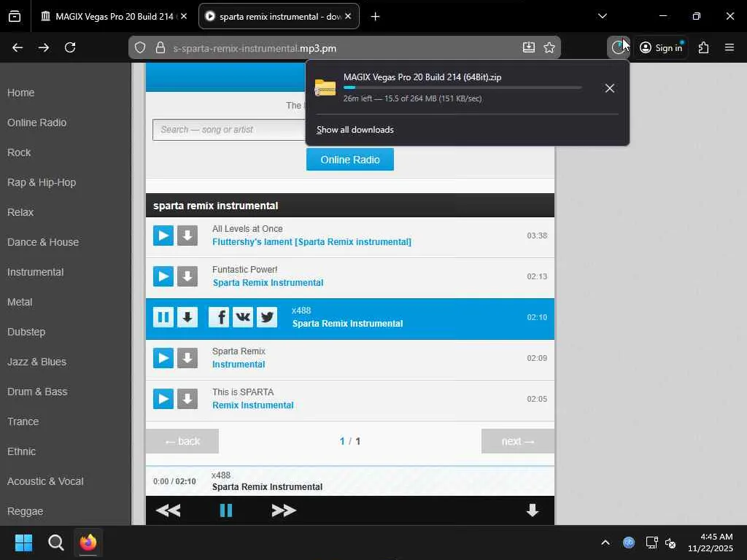747x560 pixels.
Task: Close the sparta remix instrumental tab
Action: pos(348,17)
